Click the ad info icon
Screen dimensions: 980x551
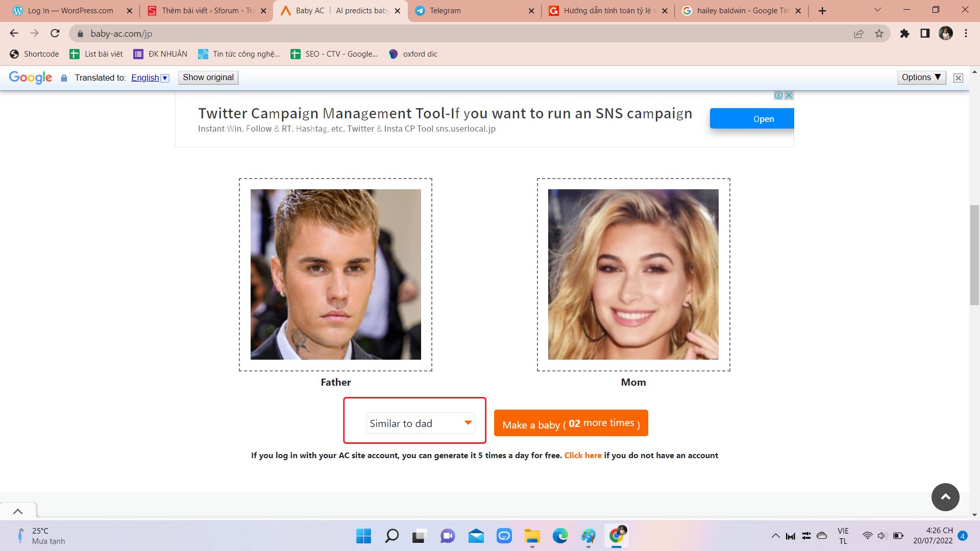point(778,95)
